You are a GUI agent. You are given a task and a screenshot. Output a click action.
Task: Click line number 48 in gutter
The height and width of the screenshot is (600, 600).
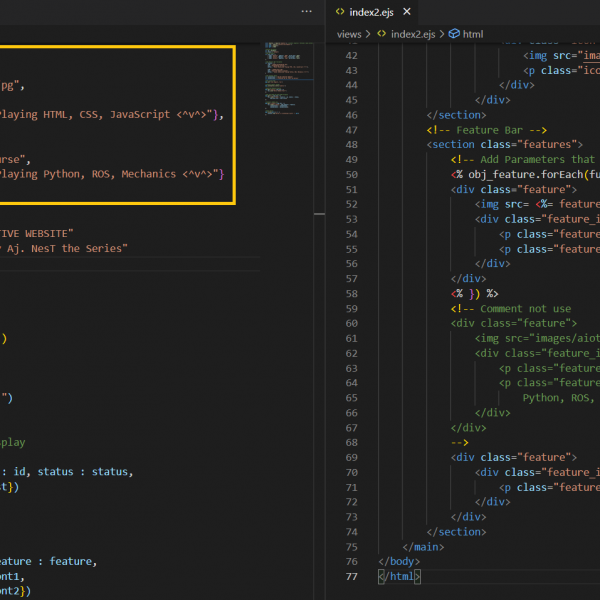pyautogui.click(x=350, y=144)
